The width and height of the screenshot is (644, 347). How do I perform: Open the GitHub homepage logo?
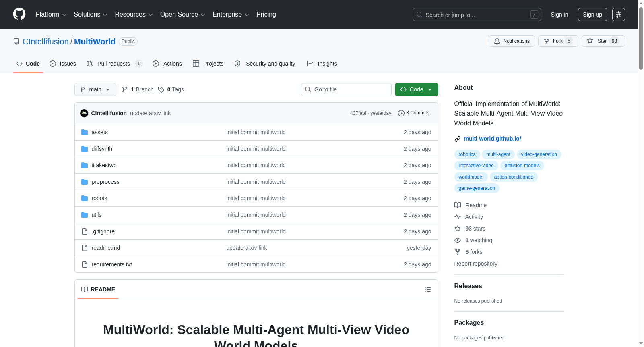click(x=19, y=14)
